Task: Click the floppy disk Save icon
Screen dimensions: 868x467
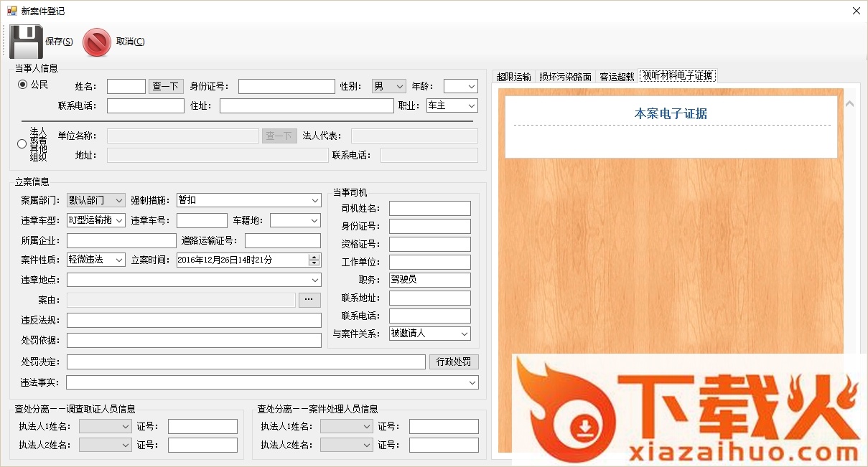Action: (27, 42)
